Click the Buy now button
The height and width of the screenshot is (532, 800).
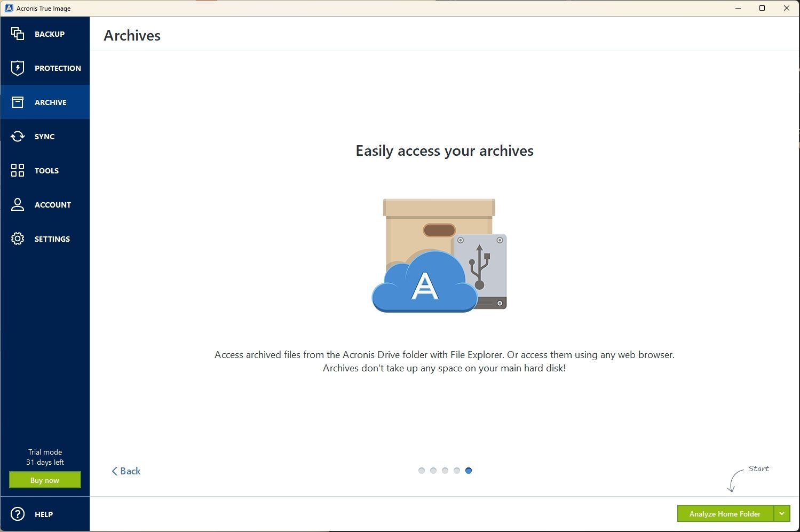point(45,480)
